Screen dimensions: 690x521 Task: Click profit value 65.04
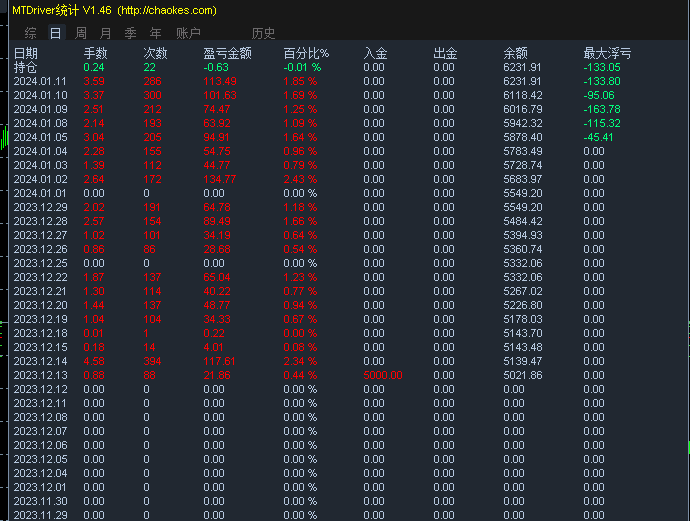(x=217, y=277)
